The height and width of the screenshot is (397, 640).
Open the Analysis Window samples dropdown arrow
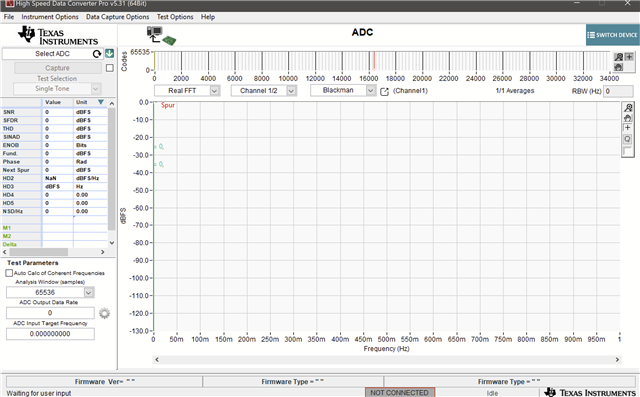pos(89,293)
